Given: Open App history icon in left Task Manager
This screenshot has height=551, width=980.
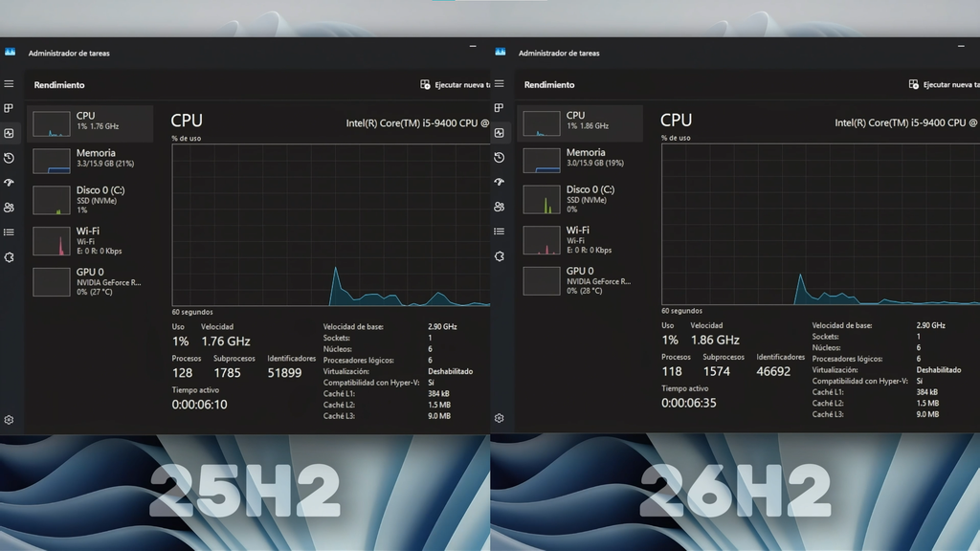Looking at the screenshot, I should 9,158.
